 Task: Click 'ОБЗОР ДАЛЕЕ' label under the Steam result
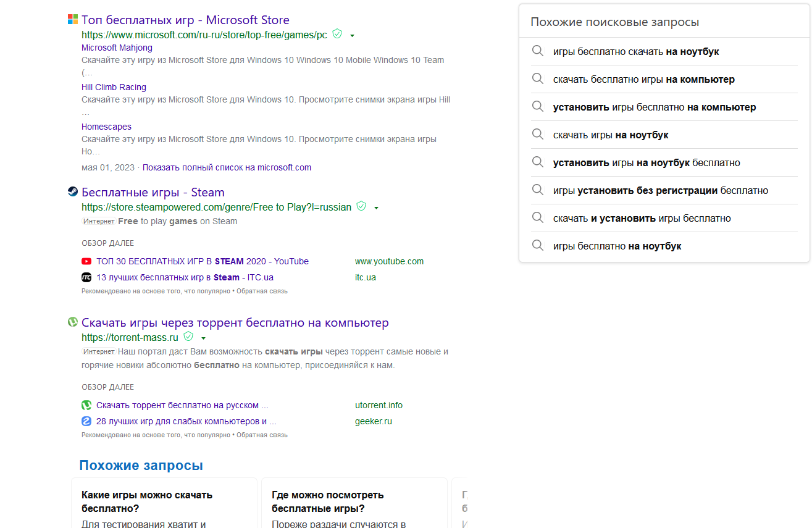tap(107, 243)
